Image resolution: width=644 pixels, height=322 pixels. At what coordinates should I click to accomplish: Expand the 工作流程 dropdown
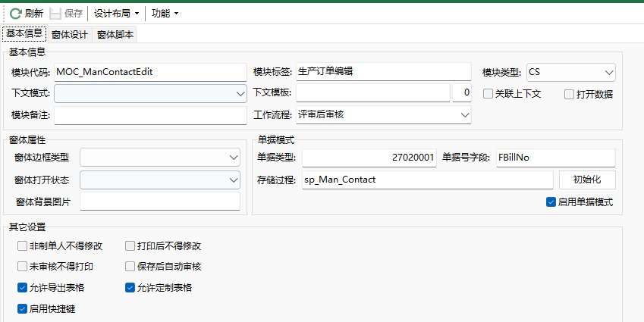464,115
